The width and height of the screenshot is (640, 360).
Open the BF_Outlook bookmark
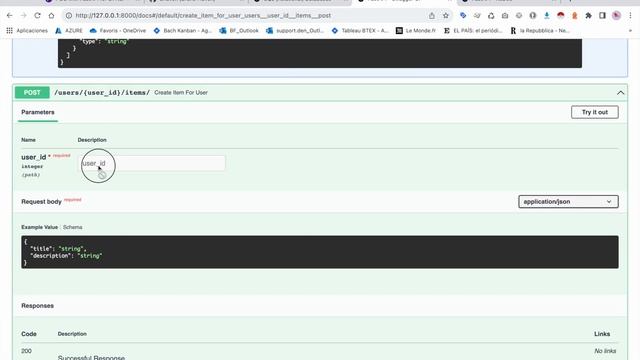click(239, 31)
